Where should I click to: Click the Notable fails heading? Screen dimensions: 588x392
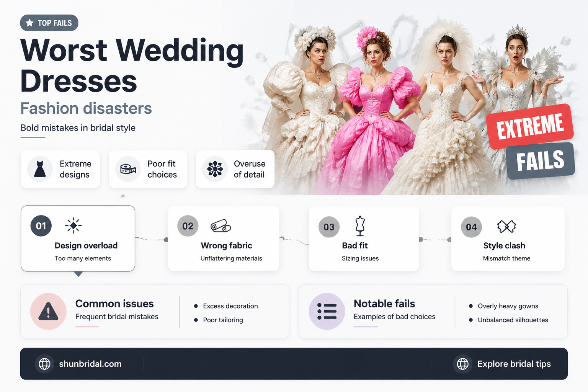384,304
